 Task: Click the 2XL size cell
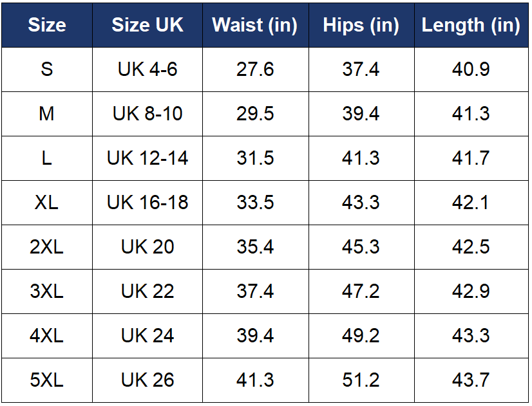(47, 247)
